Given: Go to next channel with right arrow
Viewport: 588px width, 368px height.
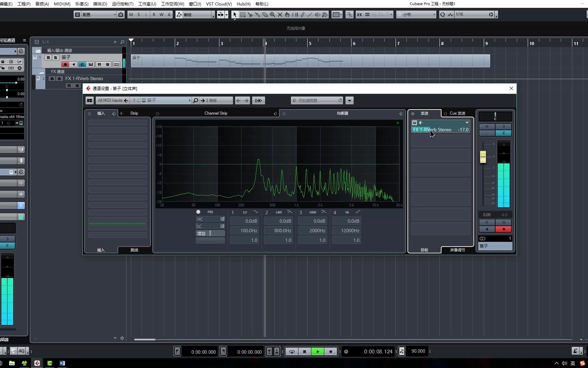Looking at the screenshot, I should pos(246,101).
